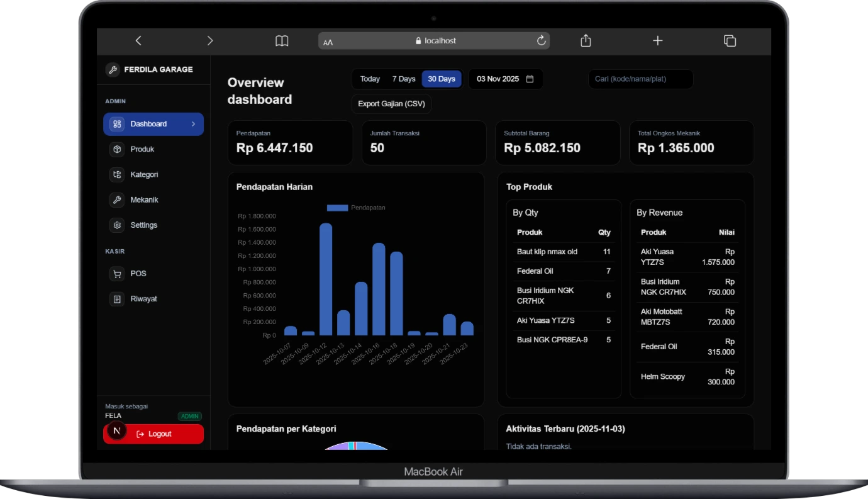Open Riwayat via its document icon
The height and width of the screenshot is (499, 868).
[117, 299]
